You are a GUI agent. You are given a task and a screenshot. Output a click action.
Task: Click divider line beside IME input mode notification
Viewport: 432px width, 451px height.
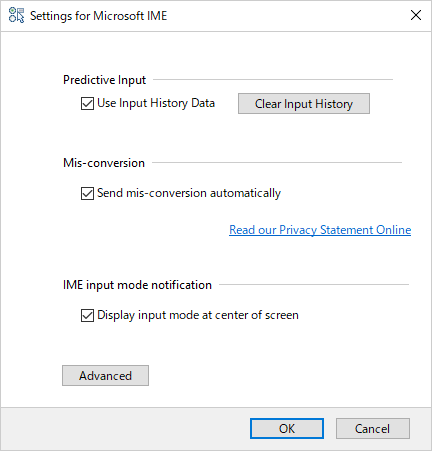point(314,285)
